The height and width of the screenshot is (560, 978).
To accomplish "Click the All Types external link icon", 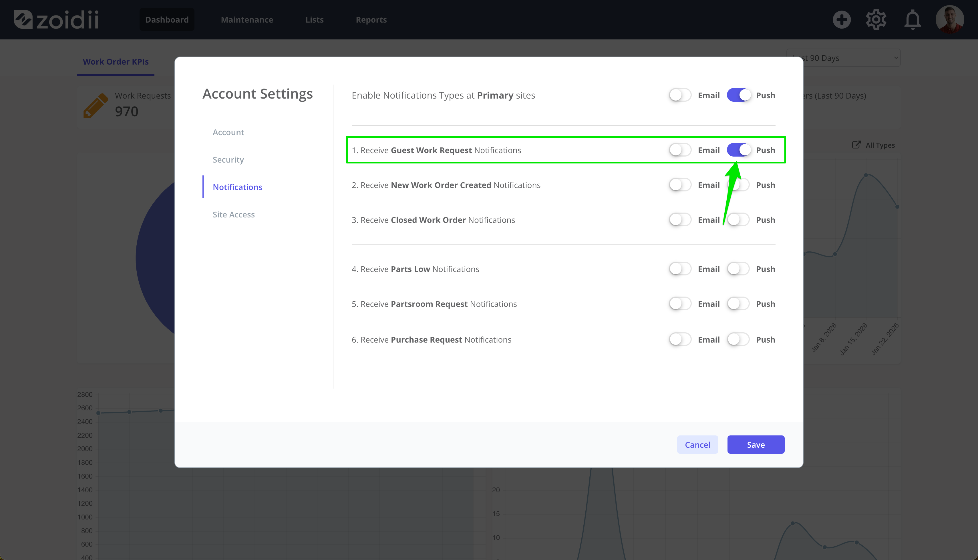I will [x=856, y=145].
